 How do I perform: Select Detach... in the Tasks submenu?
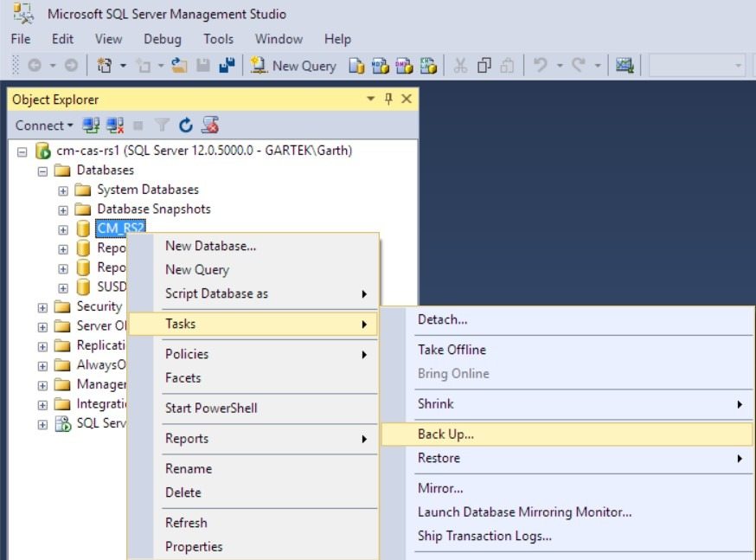pyautogui.click(x=567, y=319)
